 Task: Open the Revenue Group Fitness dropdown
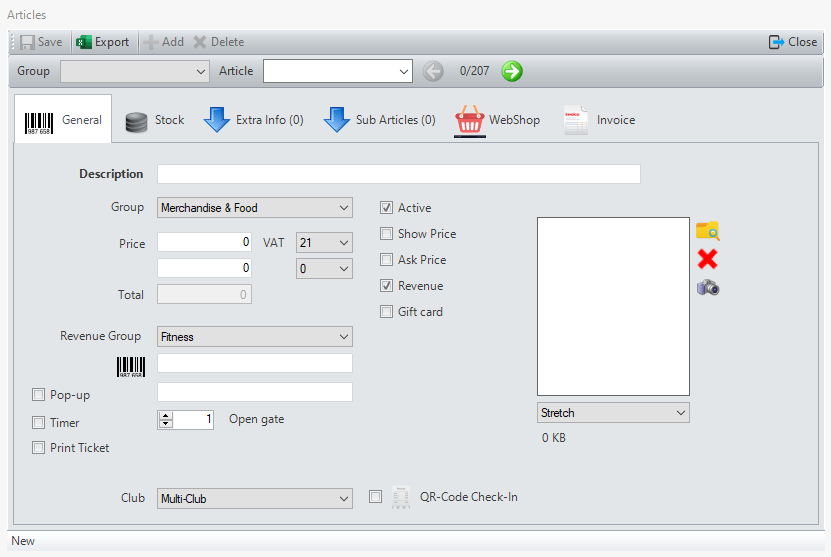[x=255, y=337]
